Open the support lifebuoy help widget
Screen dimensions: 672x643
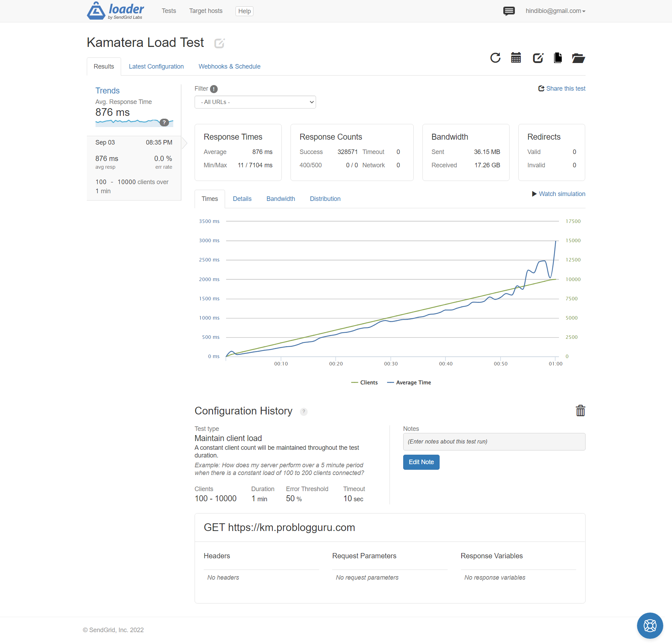pos(650,625)
